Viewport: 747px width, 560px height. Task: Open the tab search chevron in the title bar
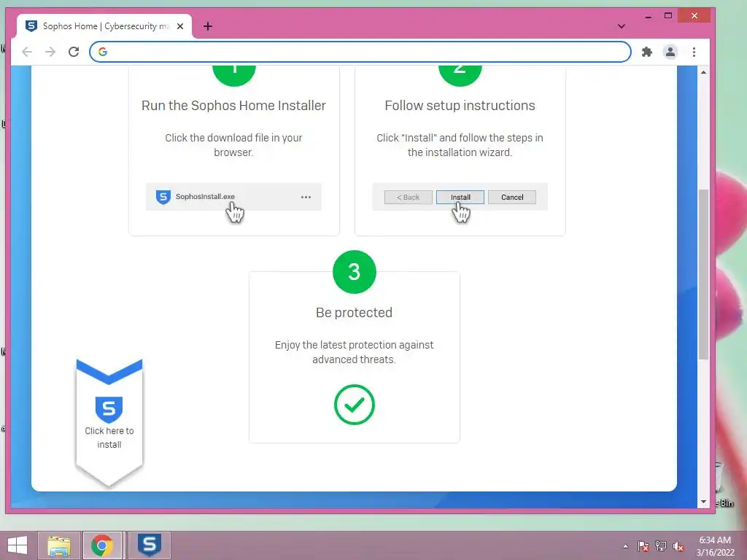622,26
